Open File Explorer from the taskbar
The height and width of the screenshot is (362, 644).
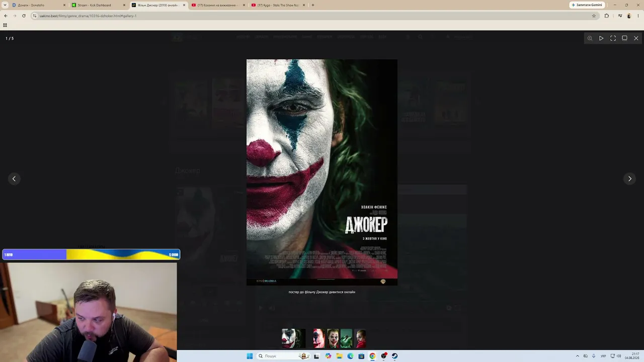coord(339,356)
